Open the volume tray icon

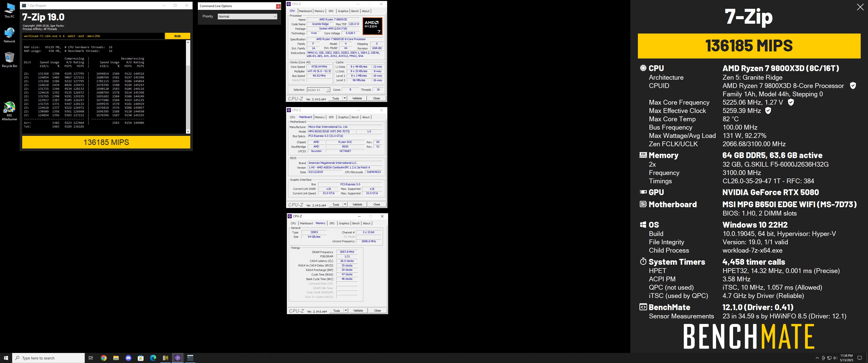click(835, 358)
